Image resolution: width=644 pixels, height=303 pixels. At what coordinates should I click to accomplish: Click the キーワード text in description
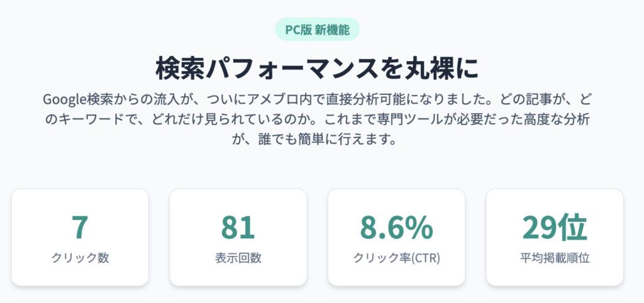coord(97,120)
